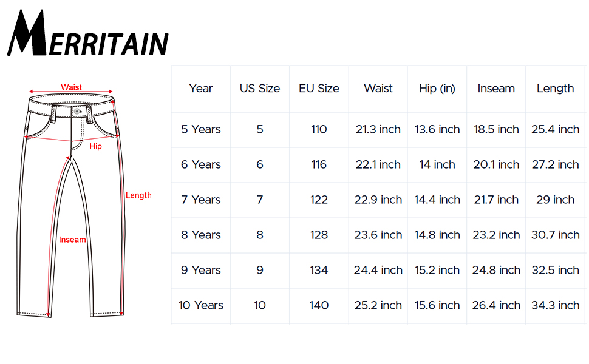Click the Waist column header in table
Image resolution: width=589 pixels, height=364 pixels.
coord(378,89)
